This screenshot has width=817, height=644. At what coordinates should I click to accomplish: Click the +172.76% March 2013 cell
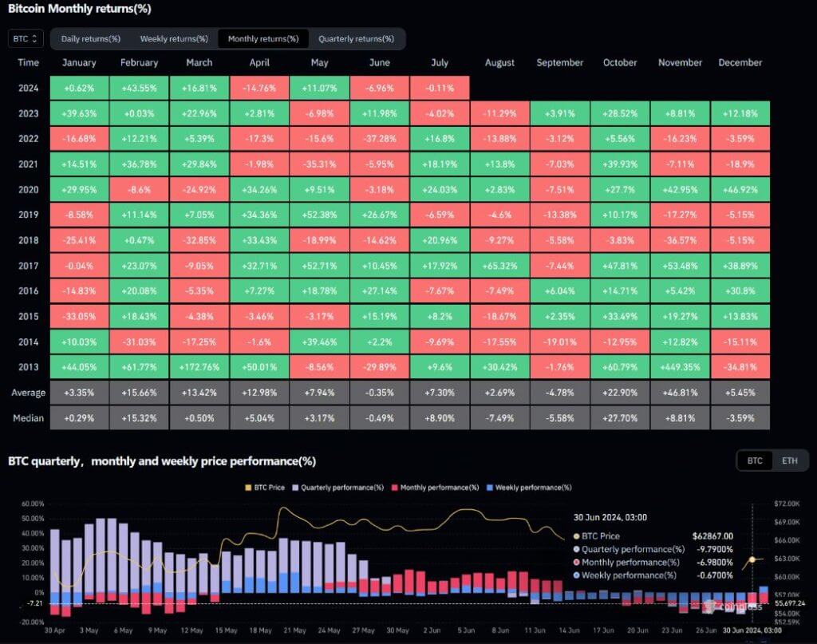(199, 367)
